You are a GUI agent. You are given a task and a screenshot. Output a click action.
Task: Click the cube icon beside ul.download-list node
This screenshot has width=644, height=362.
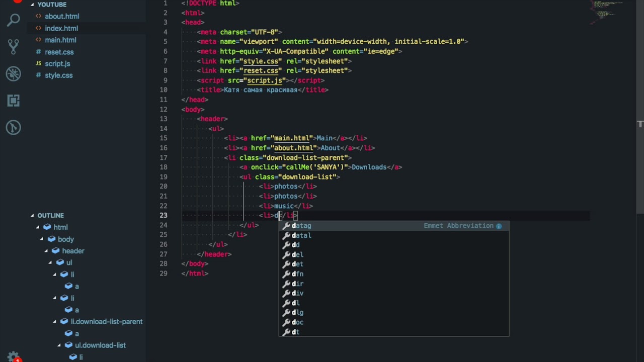[x=68, y=345]
